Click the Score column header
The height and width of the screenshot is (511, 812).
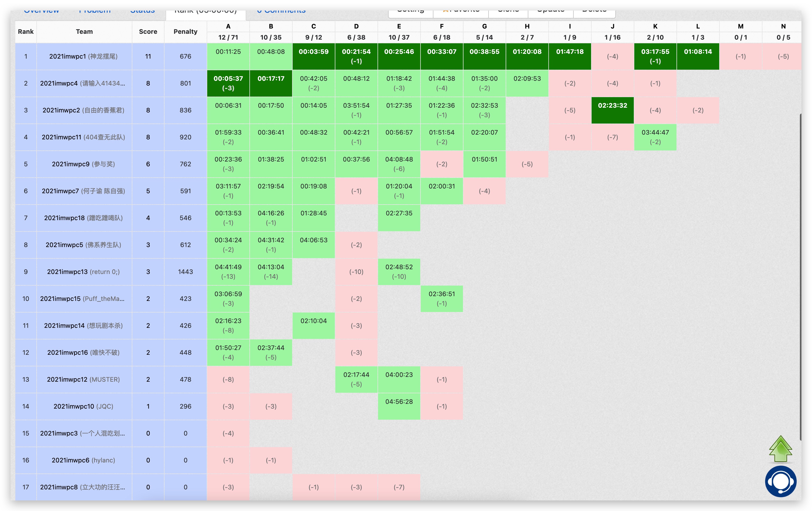(x=148, y=32)
